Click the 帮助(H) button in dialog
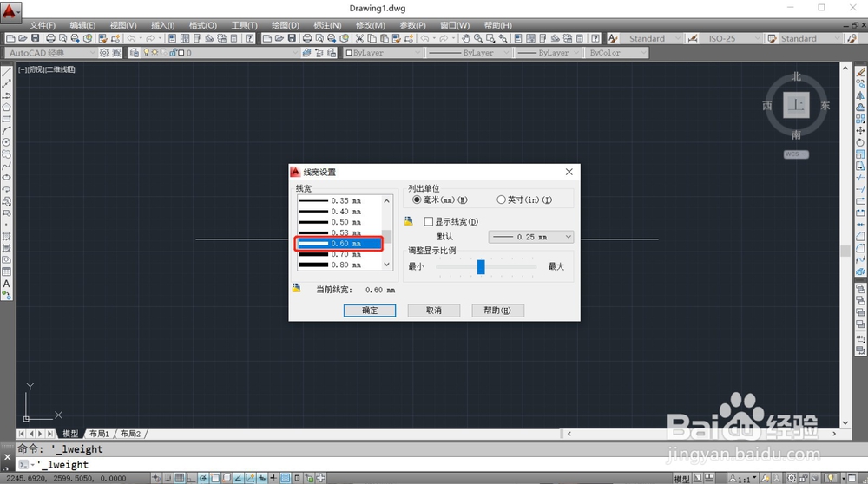This screenshot has height=484, width=868. (x=497, y=311)
